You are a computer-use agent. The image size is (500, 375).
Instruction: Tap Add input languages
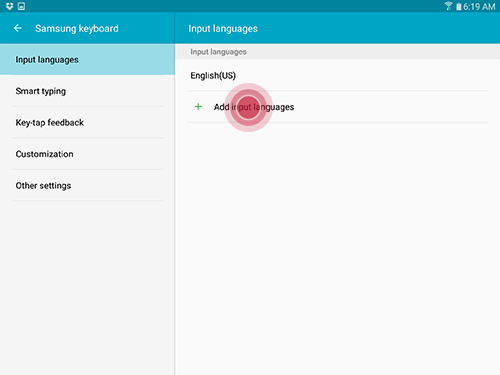337,107
